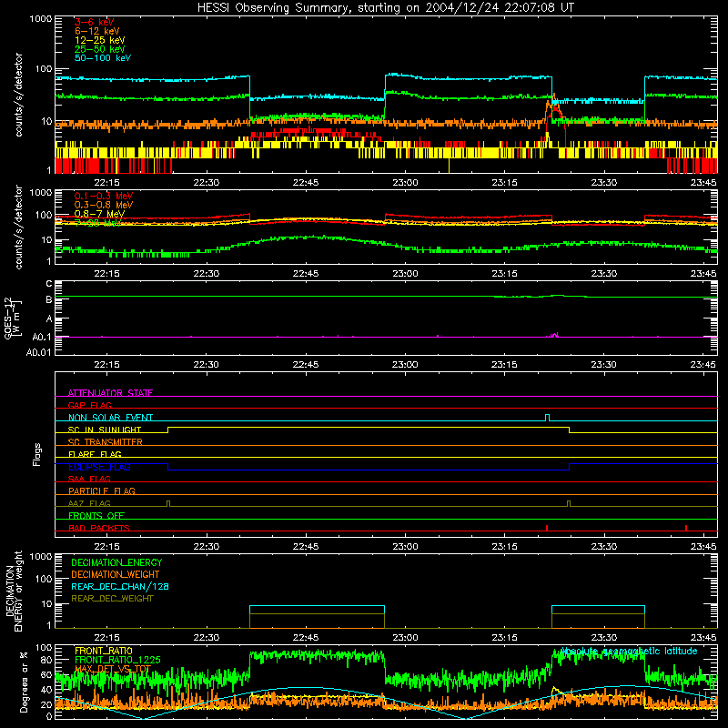Select the FRONTS_OFF flag label

[x=96, y=515]
